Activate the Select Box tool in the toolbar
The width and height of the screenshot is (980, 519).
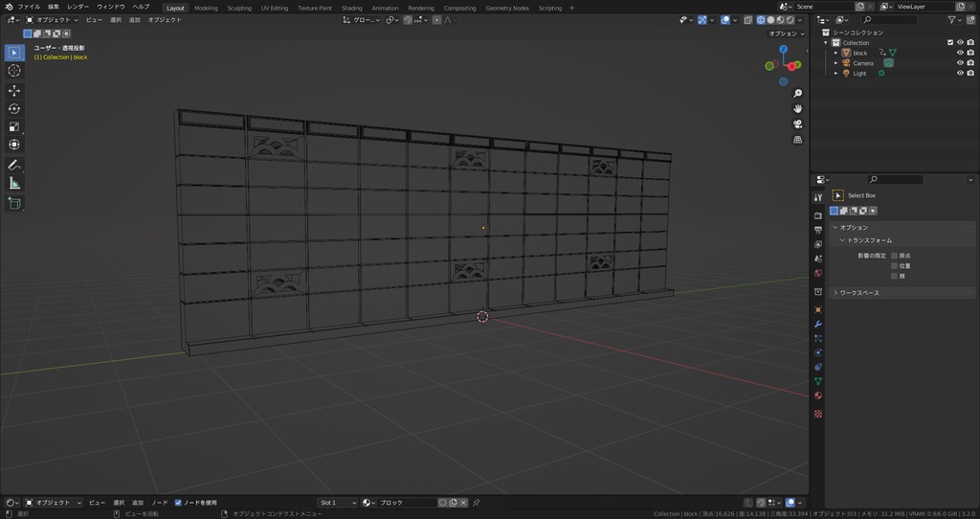(14, 53)
